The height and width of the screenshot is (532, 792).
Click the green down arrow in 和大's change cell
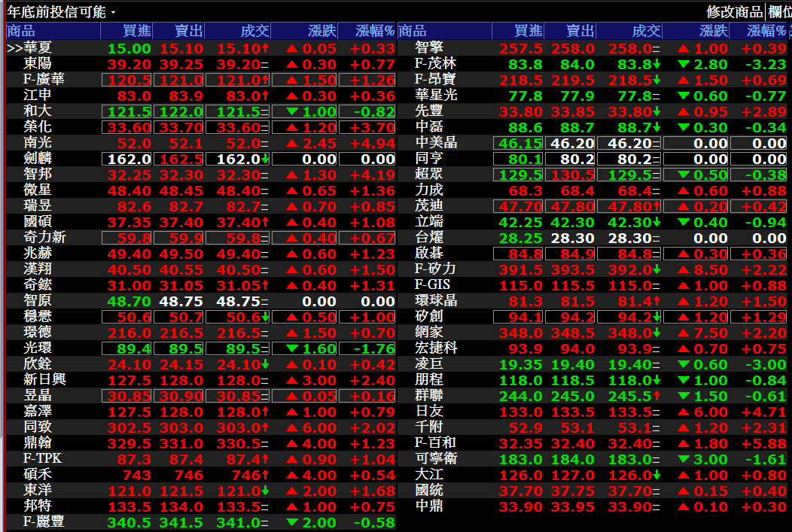coord(293,112)
